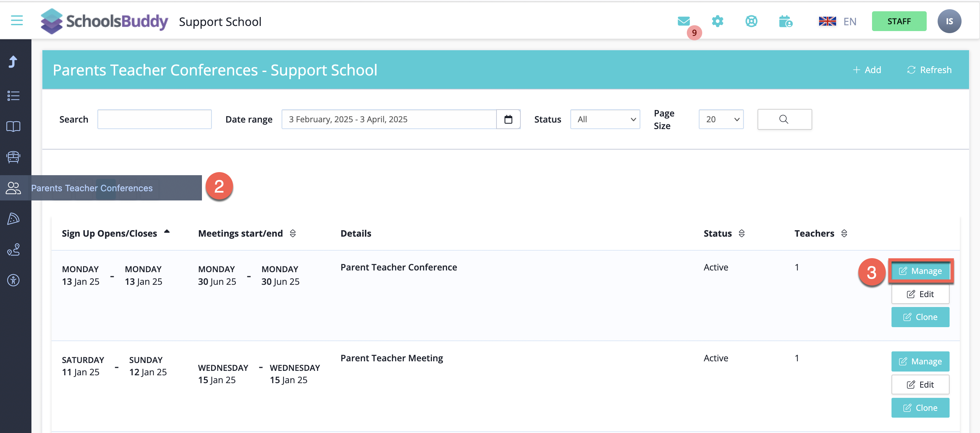This screenshot has width=980, height=433.
Task: Open Parents Teacher Conferences sidebar icon
Action: point(13,188)
